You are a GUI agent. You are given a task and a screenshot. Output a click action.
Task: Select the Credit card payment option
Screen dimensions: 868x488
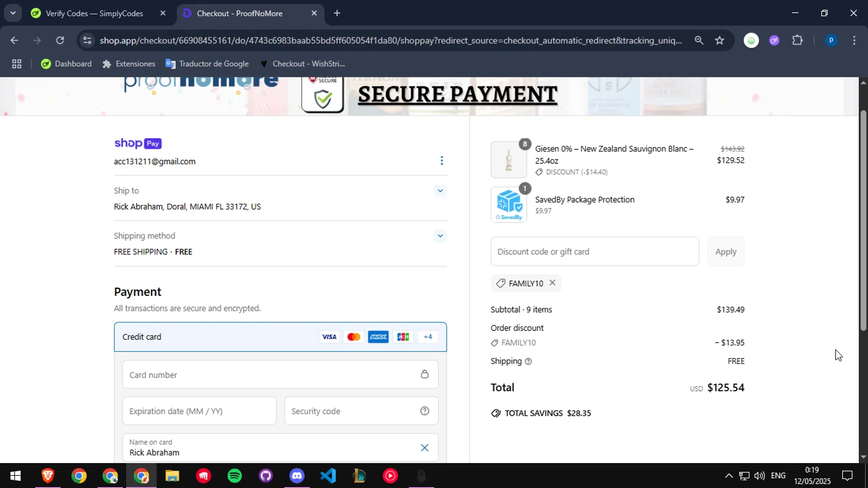pyautogui.click(x=280, y=337)
